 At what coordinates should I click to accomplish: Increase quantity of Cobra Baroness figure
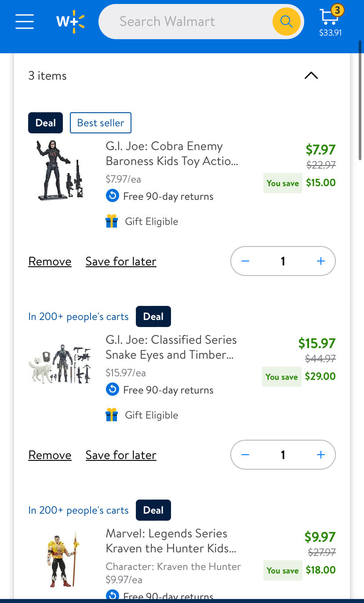pyautogui.click(x=321, y=261)
